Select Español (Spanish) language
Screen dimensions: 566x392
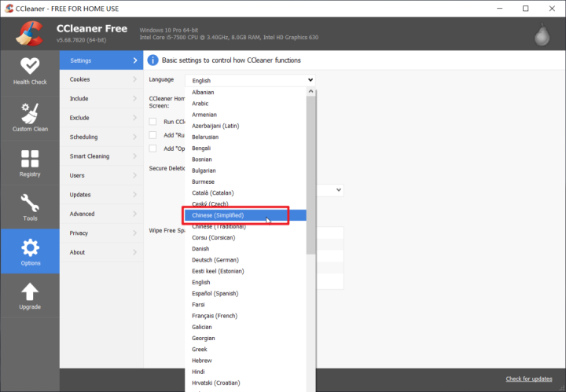coord(245,294)
